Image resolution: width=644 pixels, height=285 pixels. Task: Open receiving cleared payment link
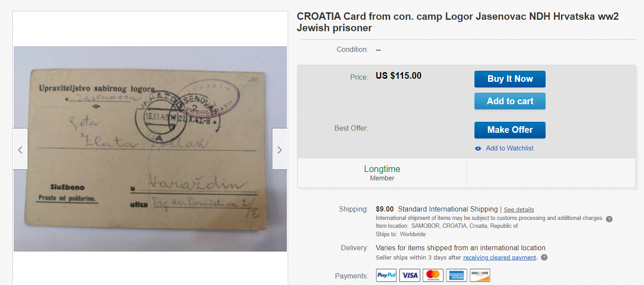pos(499,258)
